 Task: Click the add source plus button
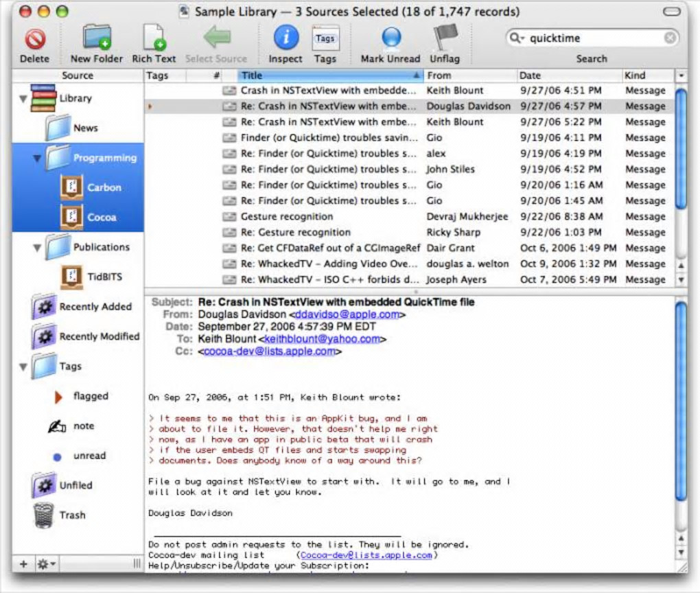point(23,564)
